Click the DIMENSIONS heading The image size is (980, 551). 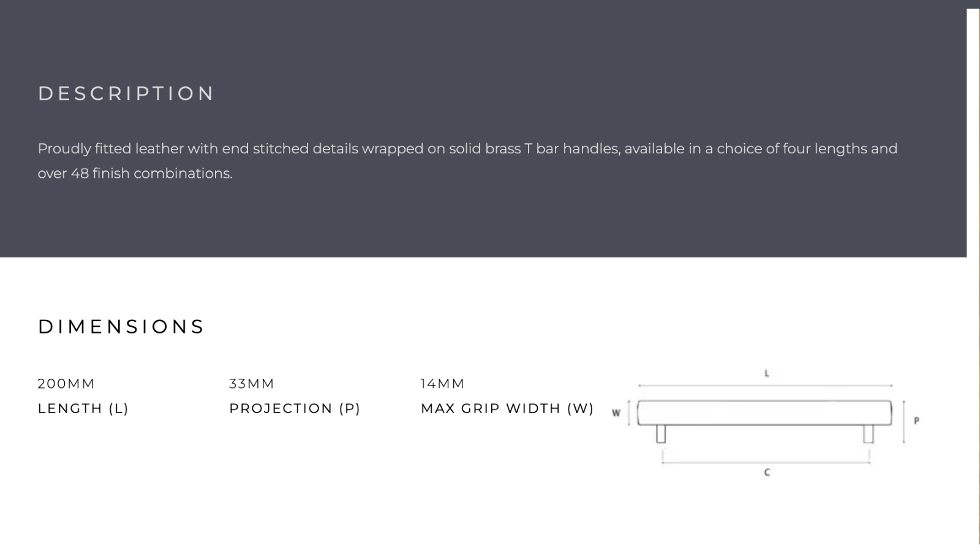click(x=121, y=327)
